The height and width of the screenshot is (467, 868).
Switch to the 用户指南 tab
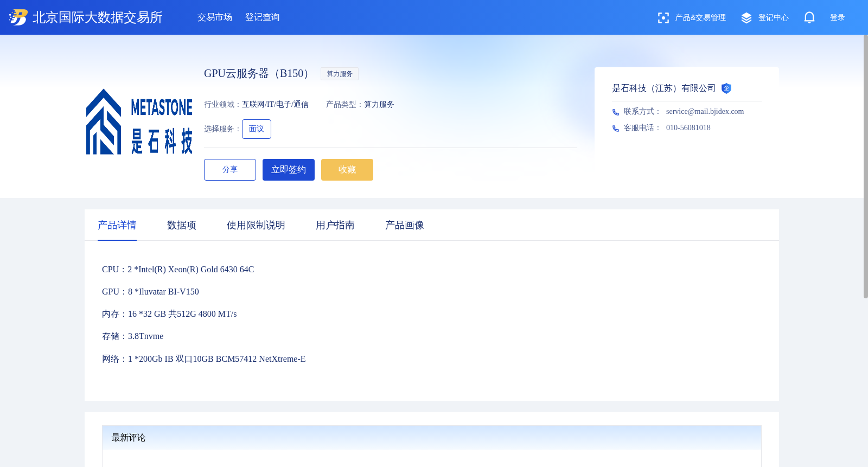[335, 225]
